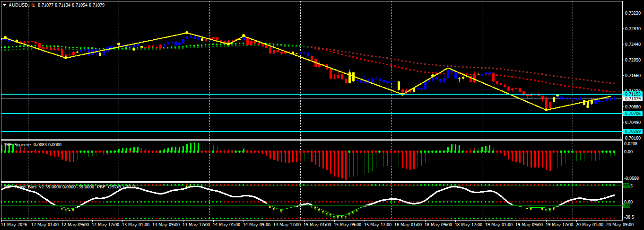Click the 0.70490 price scale value
The height and width of the screenshot is (230, 644).
click(x=633, y=122)
